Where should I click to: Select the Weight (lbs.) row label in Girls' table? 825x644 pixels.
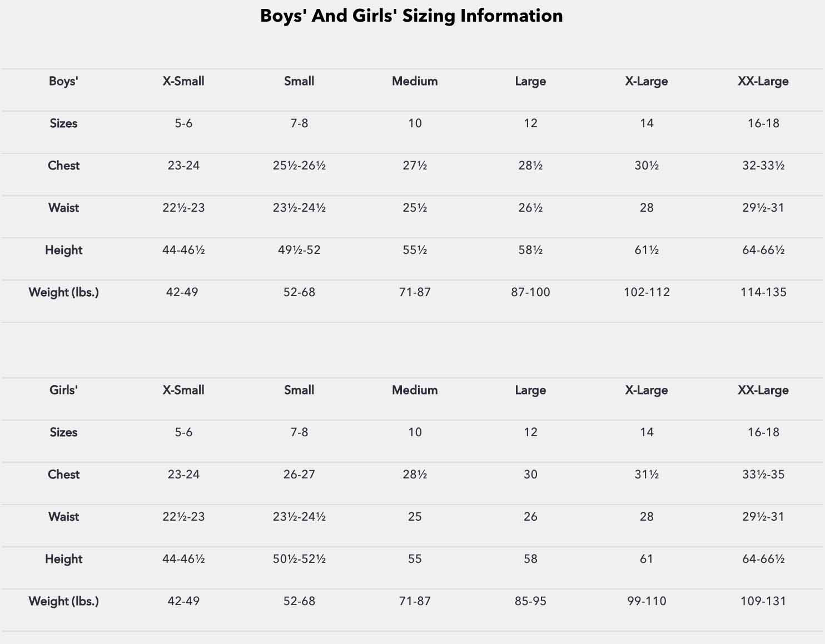(63, 601)
